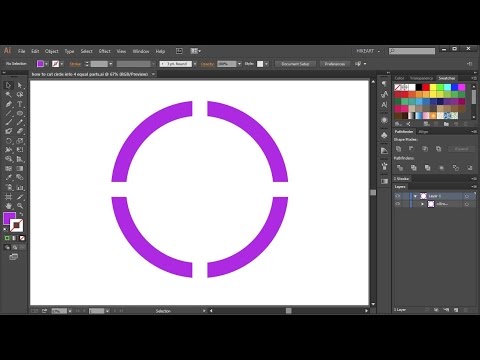480x360 pixels.
Task: Set paint mode to Color
Action: tap(7, 238)
